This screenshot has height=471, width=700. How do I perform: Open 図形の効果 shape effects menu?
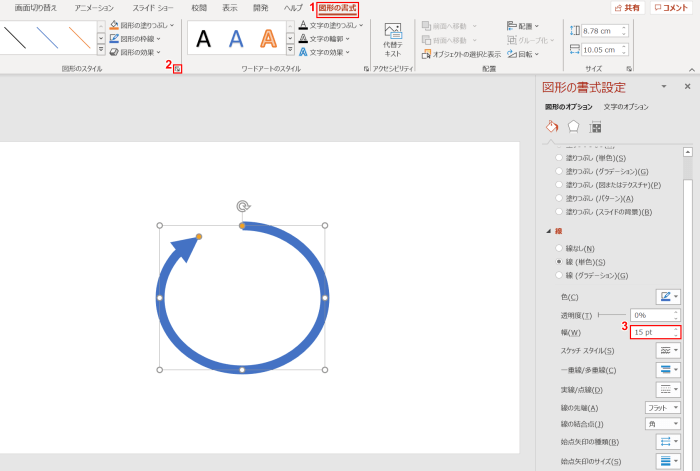coord(135,52)
